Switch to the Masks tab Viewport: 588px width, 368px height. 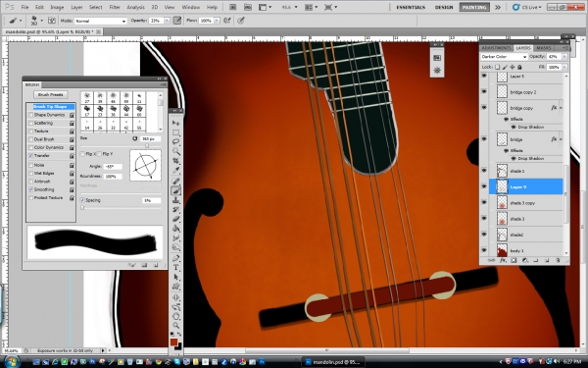(x=543, y=48)
